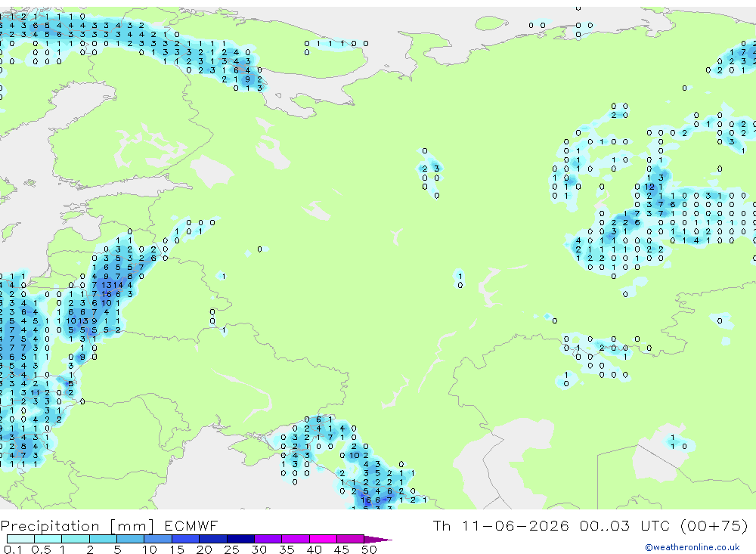Viewport: 756px width, 554px height.
Task: Click the over-50 mm arrow tip of legend
Action: tap(378, 539)
